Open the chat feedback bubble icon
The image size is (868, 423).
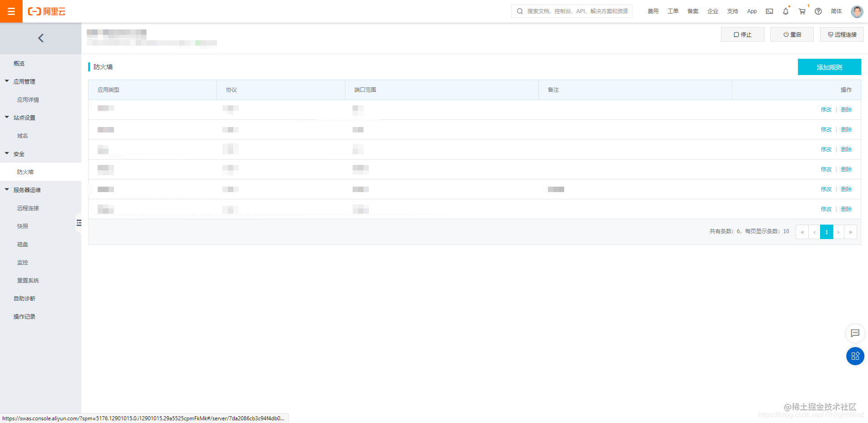[855, 333]
